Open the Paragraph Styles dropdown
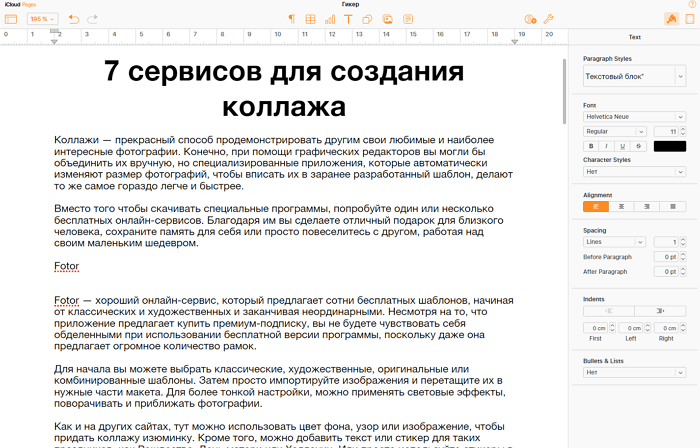 point(634,76)
